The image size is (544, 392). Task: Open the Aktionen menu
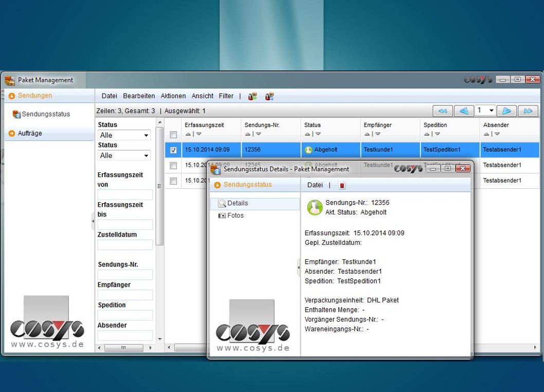coord(173,96)
